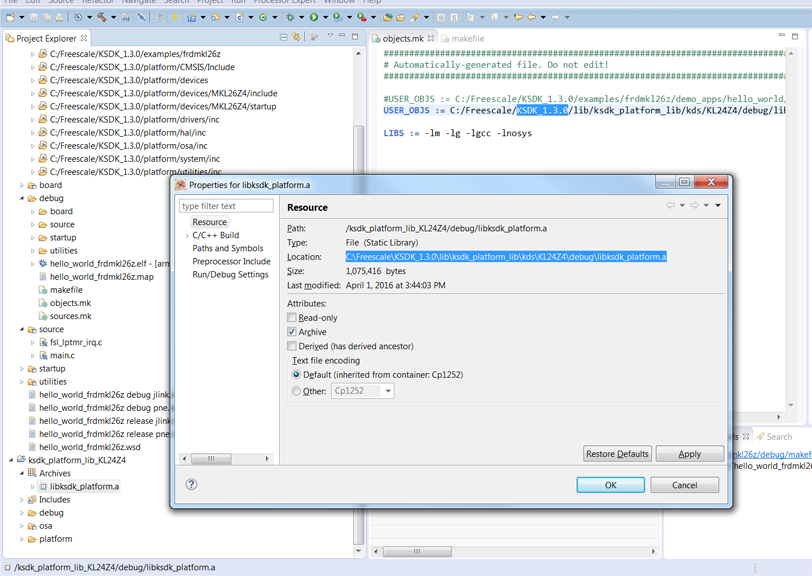This screenshot has height=576, width=812.
Task: Open the Search view tab
Action: [774, 437]
